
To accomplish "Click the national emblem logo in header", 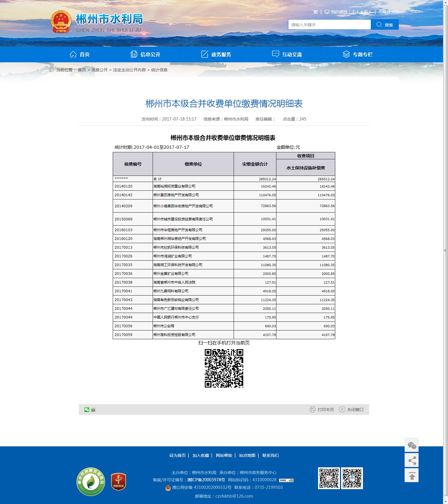I will click(x=61, y=22).
